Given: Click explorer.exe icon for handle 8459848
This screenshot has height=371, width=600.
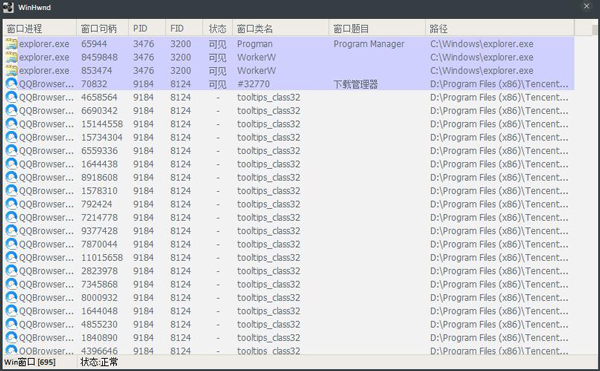Looking at the screenshot, I should click(x=11, y=57).
